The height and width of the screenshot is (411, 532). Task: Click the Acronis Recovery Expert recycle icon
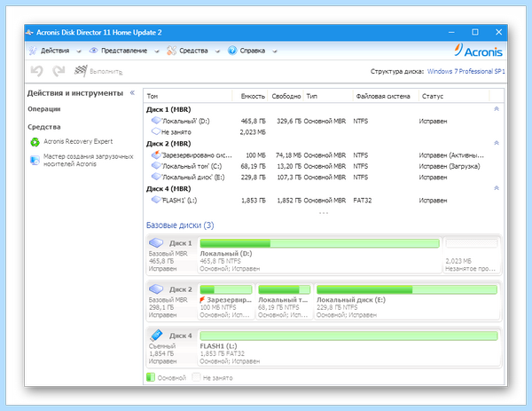(35, 142)
